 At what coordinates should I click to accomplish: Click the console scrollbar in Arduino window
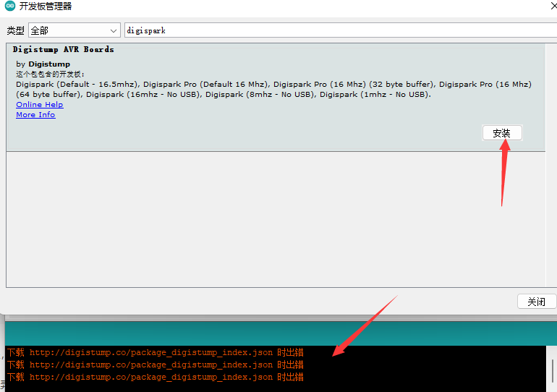click(x=553, y=370)
